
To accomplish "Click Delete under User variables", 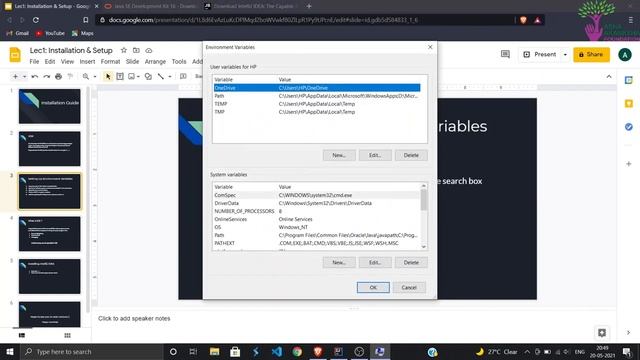I will point(411,155).
